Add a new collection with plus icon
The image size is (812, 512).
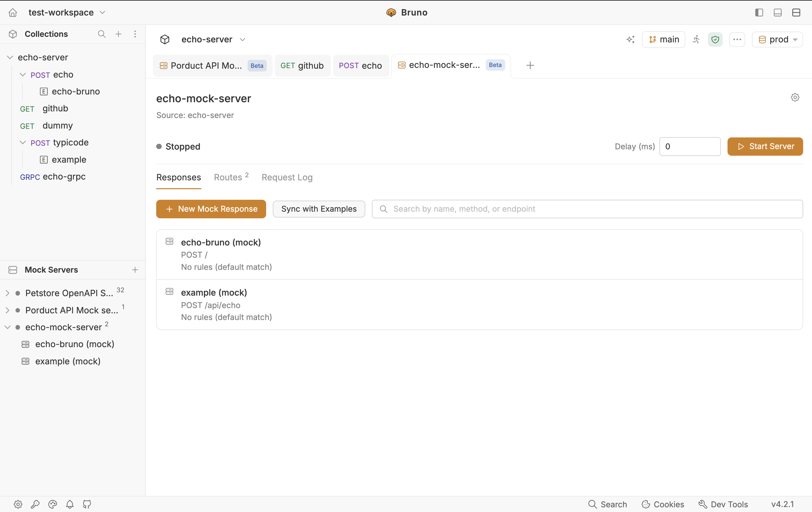pyautogui.click(x=118, y=34)
